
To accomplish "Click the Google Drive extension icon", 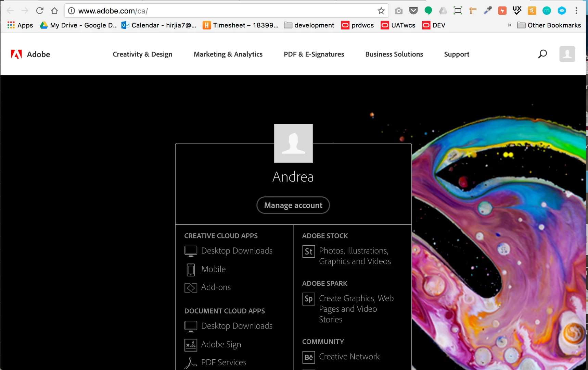I will coord(443,11).
